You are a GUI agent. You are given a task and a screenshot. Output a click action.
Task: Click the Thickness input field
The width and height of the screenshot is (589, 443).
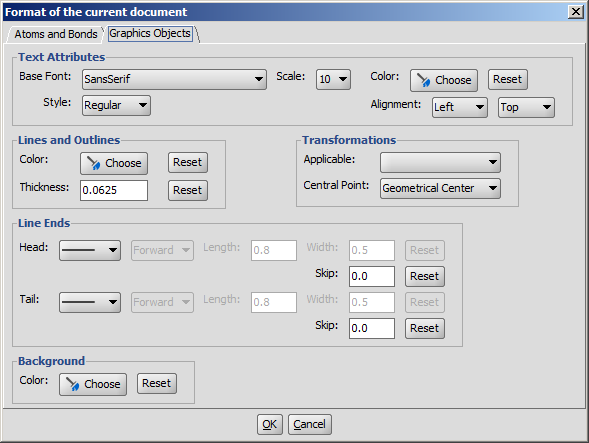click(x=114, y=190)
